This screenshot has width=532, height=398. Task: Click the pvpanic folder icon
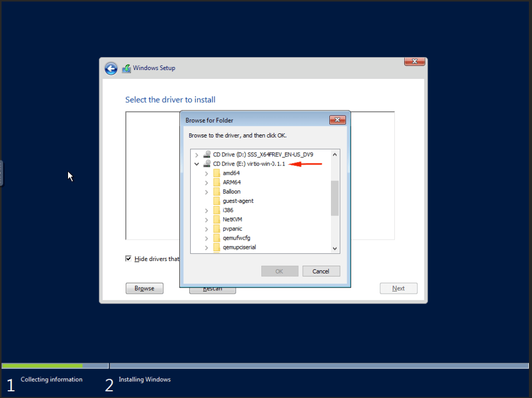tap(216, 228)
